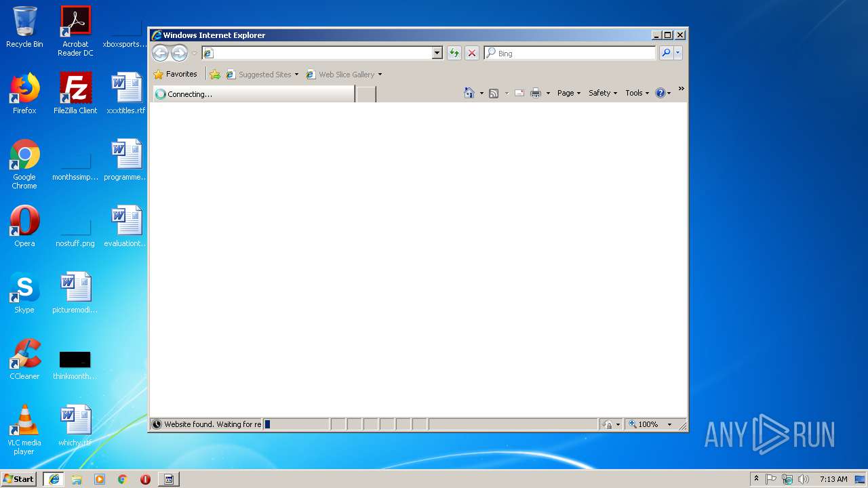868x488 pixels.
Task: Select the Google Chrome desktop icon
Action: coord(24,164)
